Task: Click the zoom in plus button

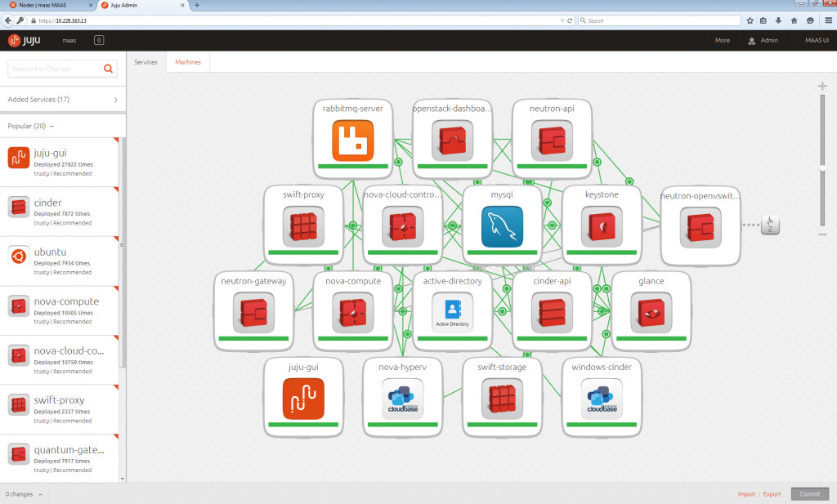Action: tap(823, 87)
